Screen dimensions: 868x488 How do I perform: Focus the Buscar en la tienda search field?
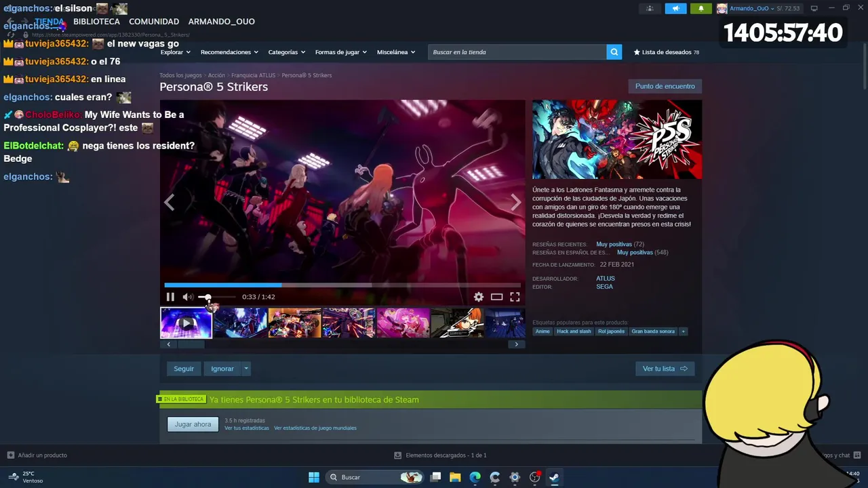pos(517,52)
